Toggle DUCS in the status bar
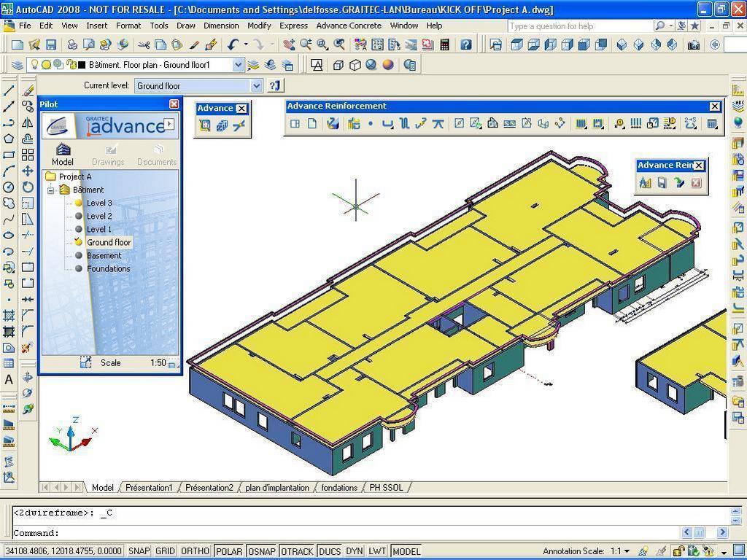 [330, 551]
